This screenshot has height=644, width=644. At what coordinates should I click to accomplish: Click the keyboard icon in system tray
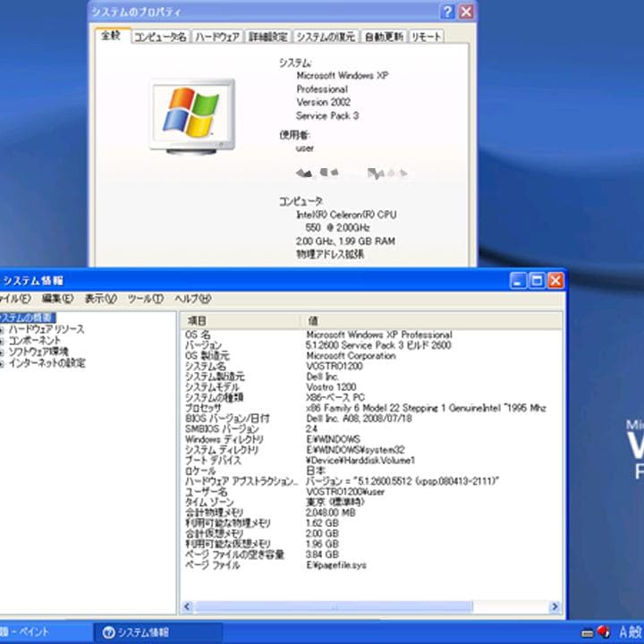(588, 634)
